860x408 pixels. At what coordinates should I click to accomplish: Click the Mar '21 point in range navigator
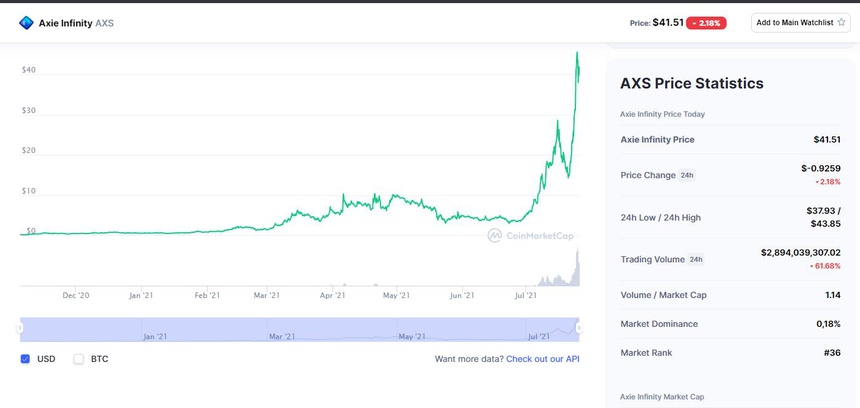(x=284, y=337)
